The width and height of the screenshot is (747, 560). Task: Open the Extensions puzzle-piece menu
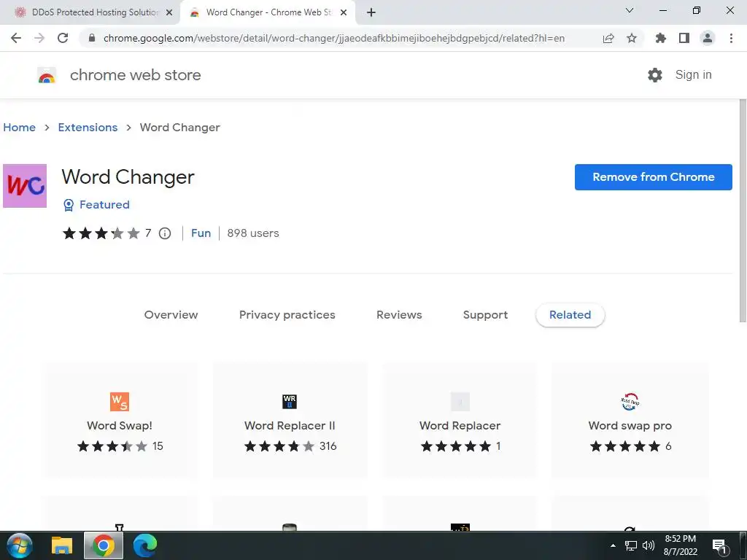click(x=661, y=38)
